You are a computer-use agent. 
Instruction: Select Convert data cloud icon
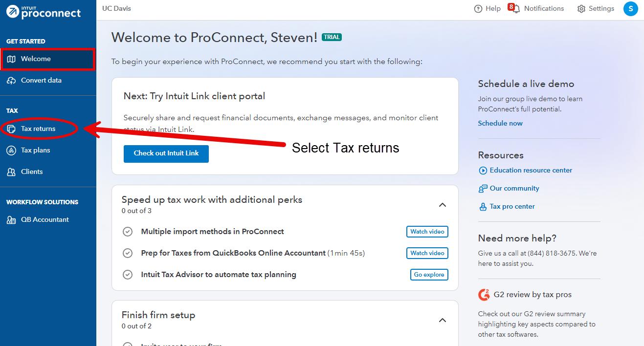11,81
